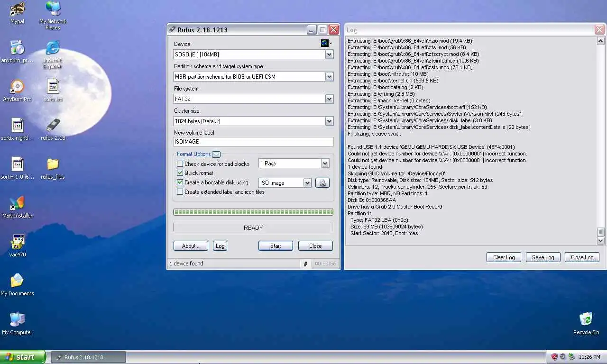Click the Save Log button
Viewport: 607px width, 364px height.
tap(543, 257)
